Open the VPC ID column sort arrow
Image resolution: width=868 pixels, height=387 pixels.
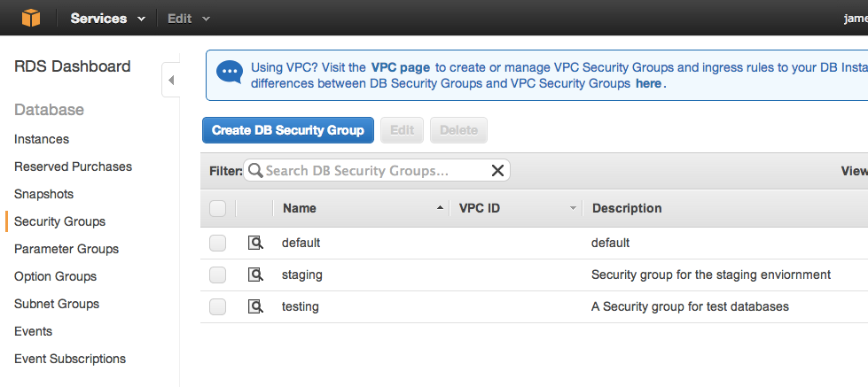click(x=573, y=208)
